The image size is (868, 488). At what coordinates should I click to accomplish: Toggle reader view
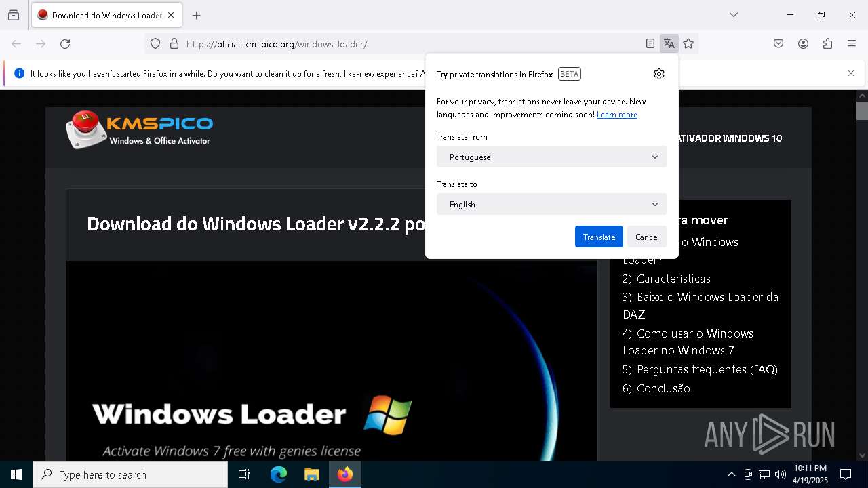[650, 44]
